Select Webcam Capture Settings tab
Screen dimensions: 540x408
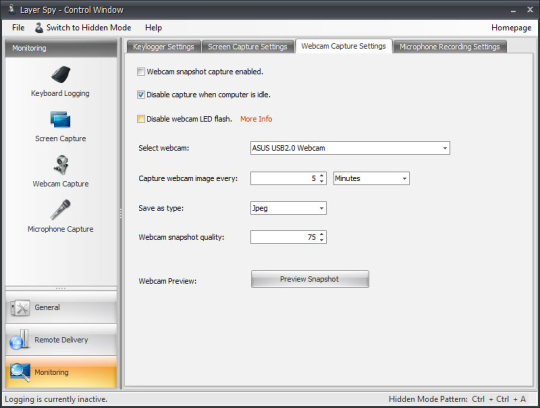[x=344, y=46]
